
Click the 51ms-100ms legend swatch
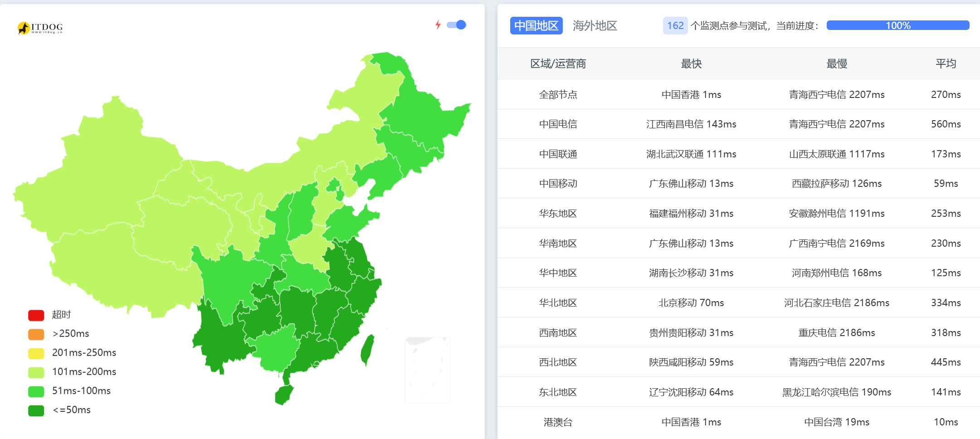click(36, 391)
